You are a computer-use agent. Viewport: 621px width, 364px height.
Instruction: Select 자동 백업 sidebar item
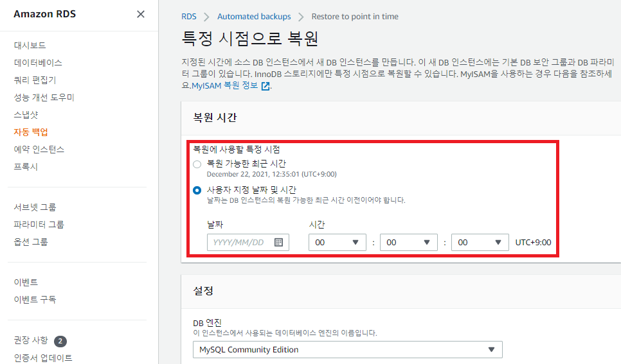click(31, 132)
